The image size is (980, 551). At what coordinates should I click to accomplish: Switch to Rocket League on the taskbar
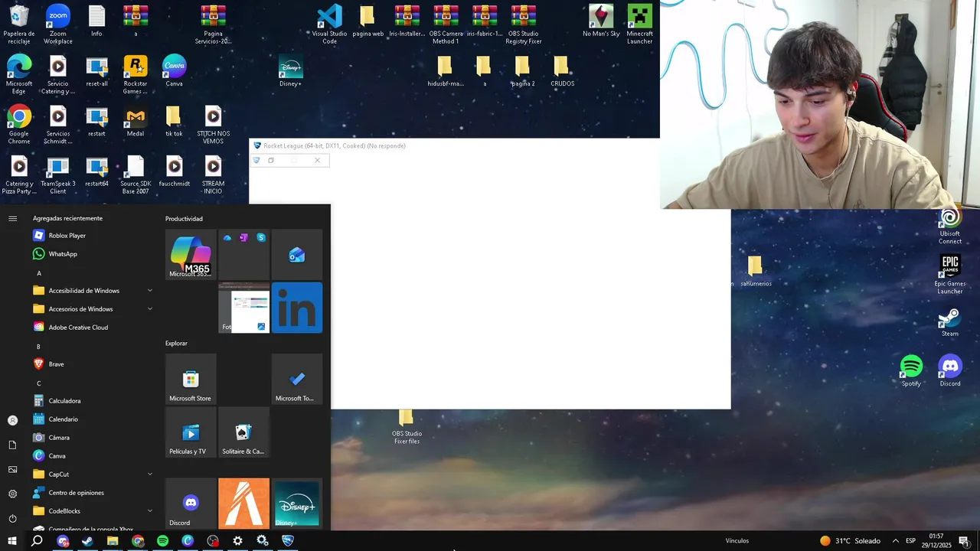pyautogui.click(x=288, y=541)
